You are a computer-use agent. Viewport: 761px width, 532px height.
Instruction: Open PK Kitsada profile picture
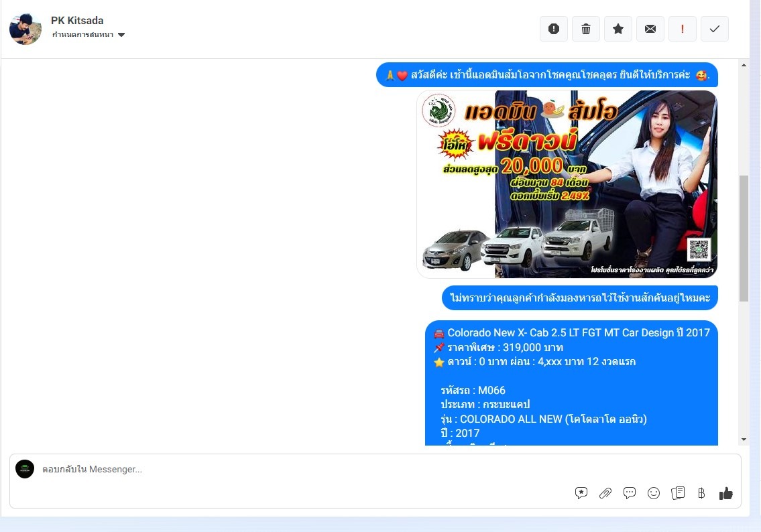[x=25, y=29]
